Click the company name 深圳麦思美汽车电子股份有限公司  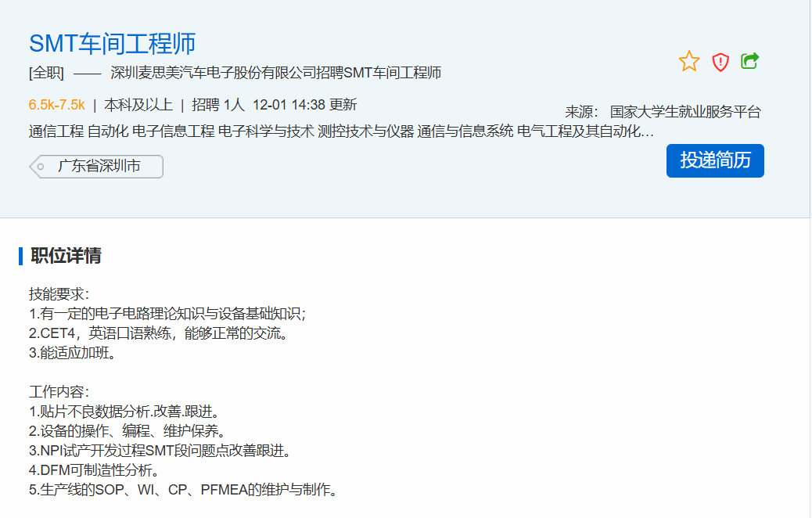click(x=213, y=74)
